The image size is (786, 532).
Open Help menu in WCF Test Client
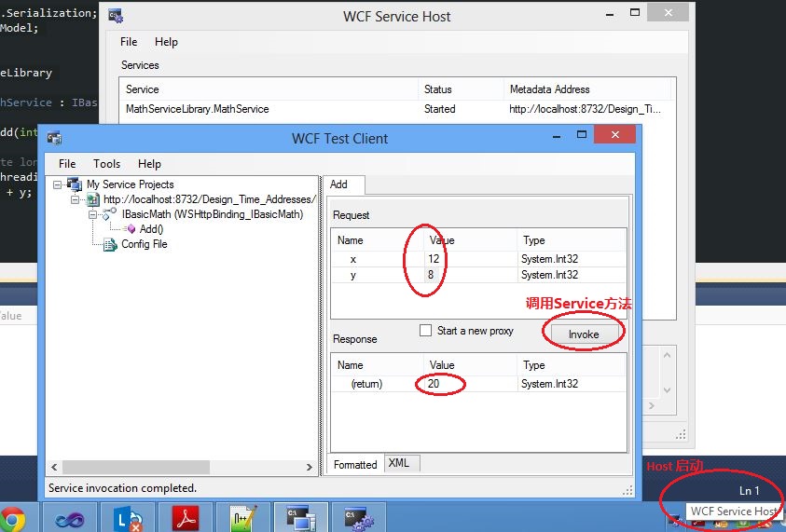point(149,164)
